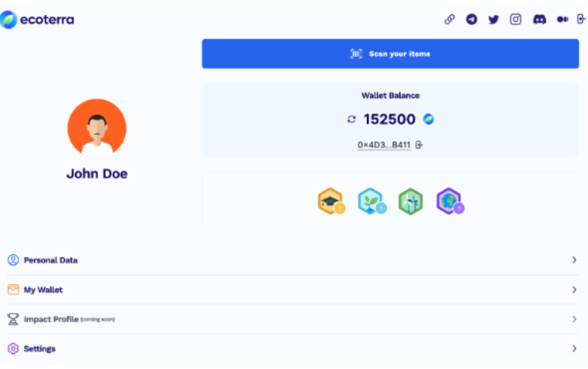Click the wind turbine badge

click(410, 201)
